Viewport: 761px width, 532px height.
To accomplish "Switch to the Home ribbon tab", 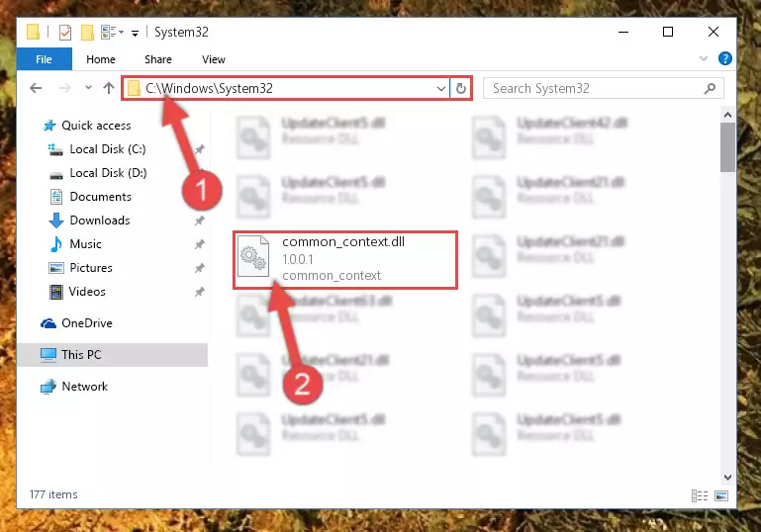I will [101, 59].
